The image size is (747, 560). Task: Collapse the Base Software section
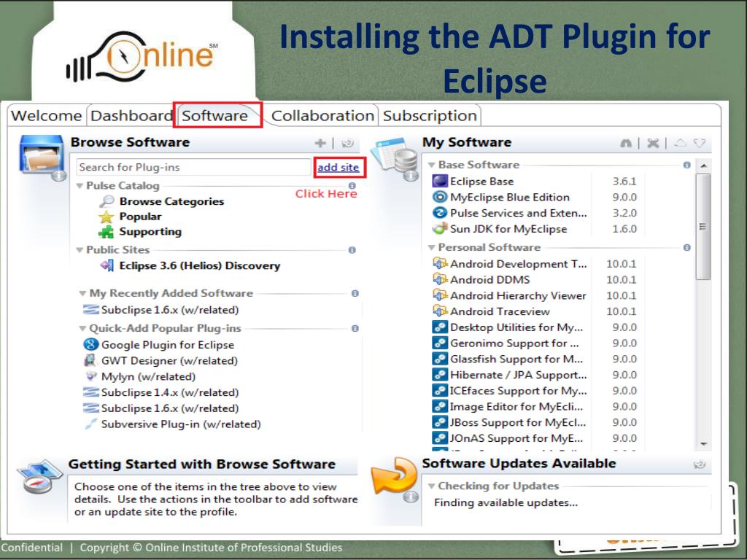pos(432,165)
